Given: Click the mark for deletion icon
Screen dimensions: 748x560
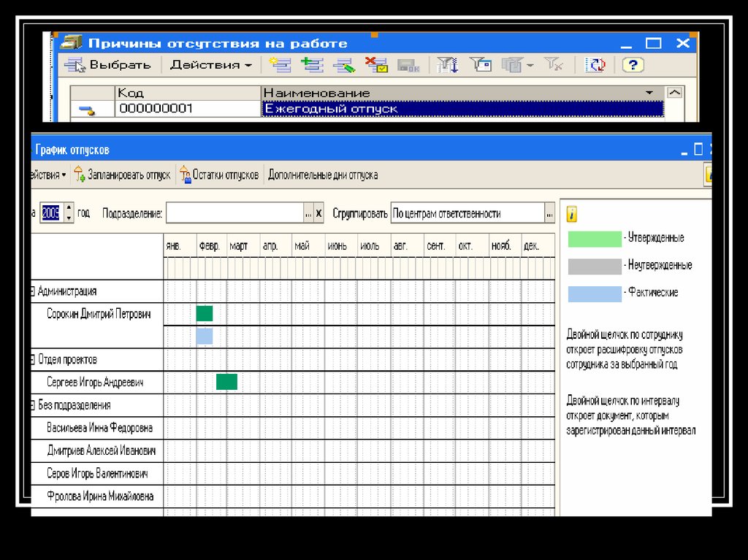Looking at the screenshot, I should (x=376, y=65).
